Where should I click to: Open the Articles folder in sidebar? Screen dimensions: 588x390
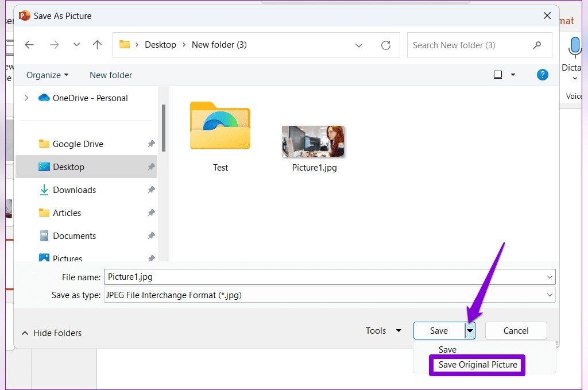pos(60,213)
